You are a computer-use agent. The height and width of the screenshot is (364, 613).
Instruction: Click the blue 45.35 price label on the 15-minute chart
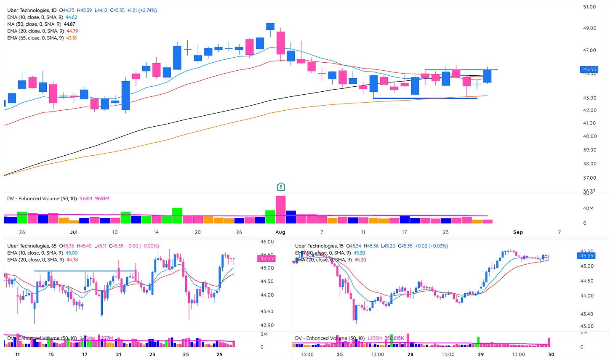[586, 255]
